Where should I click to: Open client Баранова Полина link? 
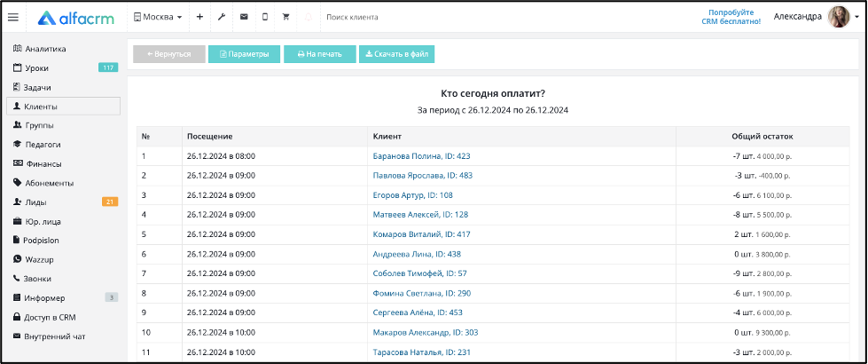[421, 156]
